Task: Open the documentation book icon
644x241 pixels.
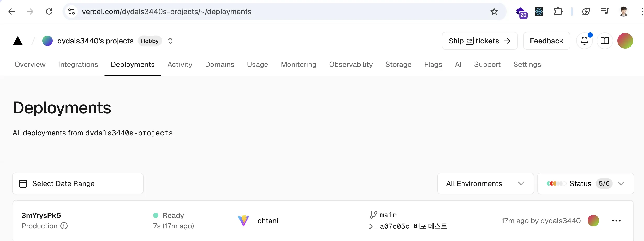Action: (x=605, y=41)
